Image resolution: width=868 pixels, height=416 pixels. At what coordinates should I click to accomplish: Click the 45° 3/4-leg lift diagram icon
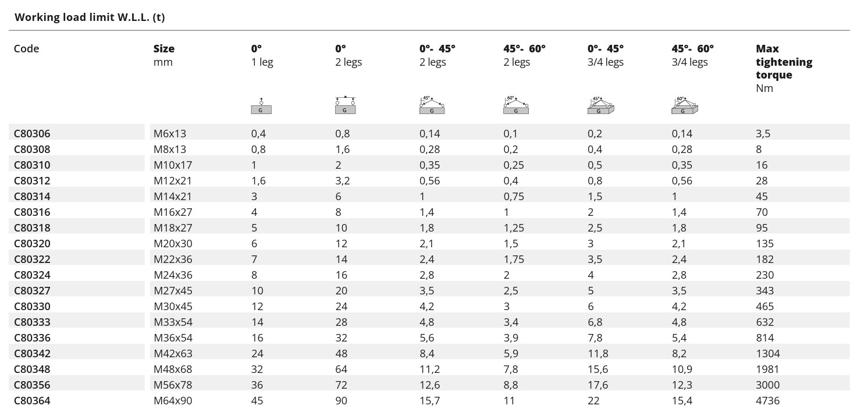pos(601,105)
